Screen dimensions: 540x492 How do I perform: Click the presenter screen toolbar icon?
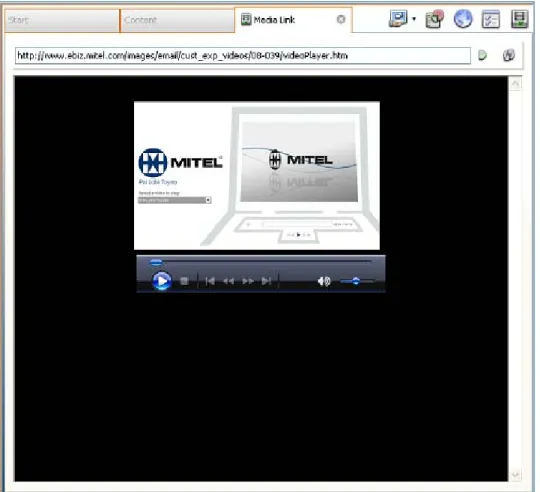[x=398, y=19]
